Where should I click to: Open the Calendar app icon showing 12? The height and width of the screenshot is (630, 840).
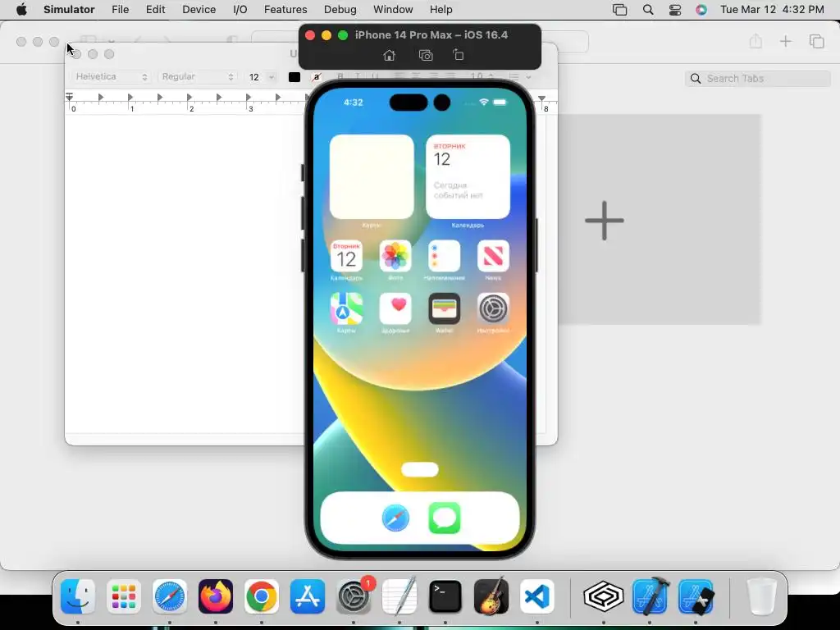click(x=347, y=256)
